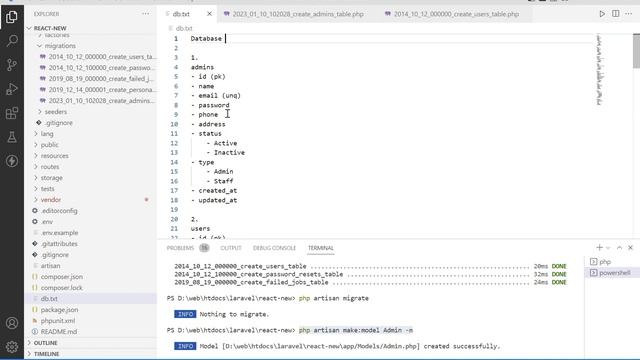Open Run and Debug view icon

[12, 89]
